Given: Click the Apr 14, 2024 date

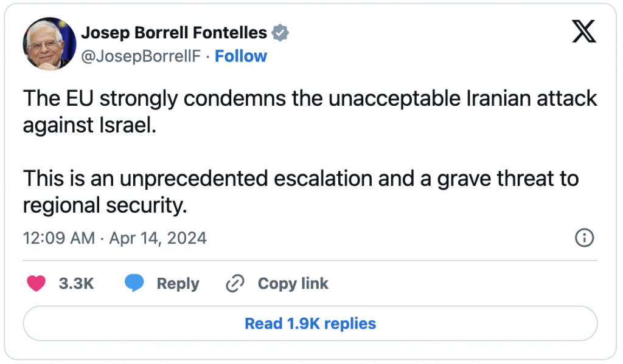Looking at the screenshot, I should click(x=158, y=238).
